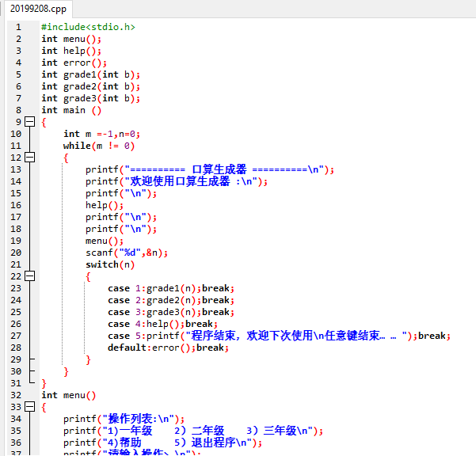The height and width of the screenshot is (456, 476).
Task: Collapse while loop fold marker at line 12
Action: point(29,158)
